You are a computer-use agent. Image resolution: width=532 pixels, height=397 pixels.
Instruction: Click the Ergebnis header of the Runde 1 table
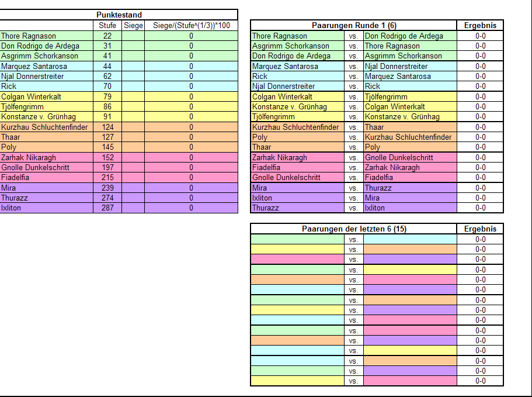pyautogui.click(x=480, y=25)
